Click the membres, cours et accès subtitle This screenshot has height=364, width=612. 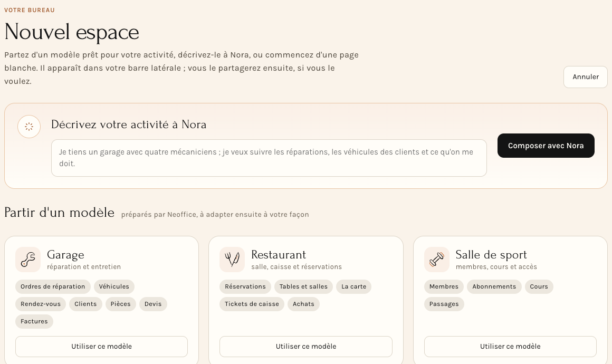496,267
